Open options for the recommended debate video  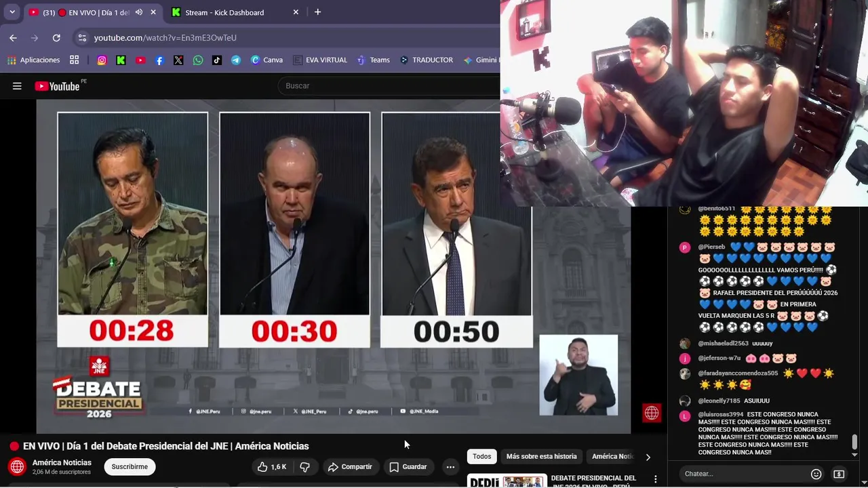[x=655, y=479]
